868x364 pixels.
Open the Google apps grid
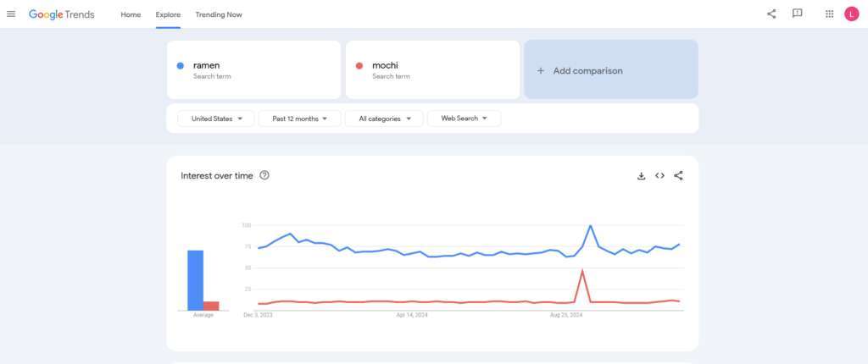tap(829, 14)
